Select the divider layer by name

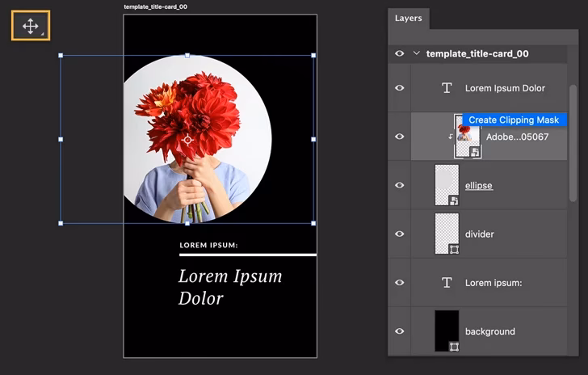click(x=479, y=234)
